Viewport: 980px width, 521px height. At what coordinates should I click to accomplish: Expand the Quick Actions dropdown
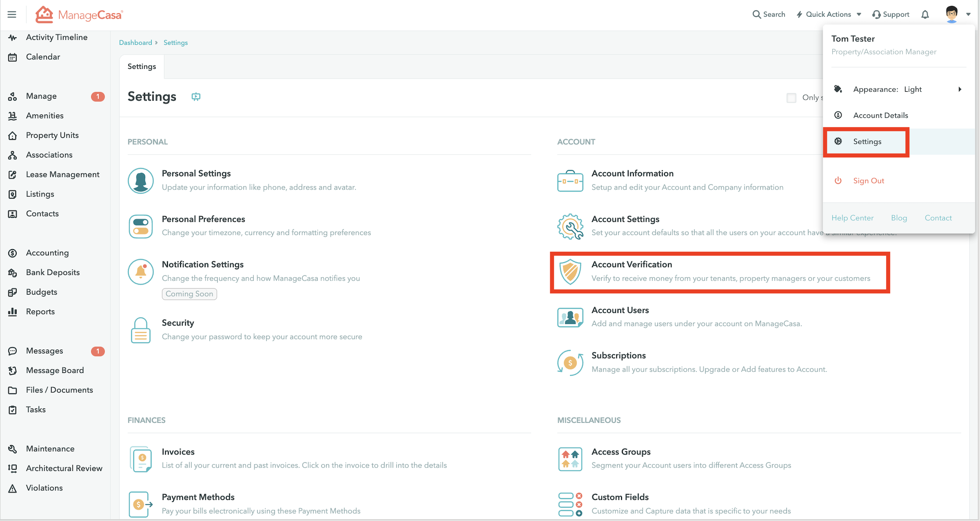click(829, 14)
